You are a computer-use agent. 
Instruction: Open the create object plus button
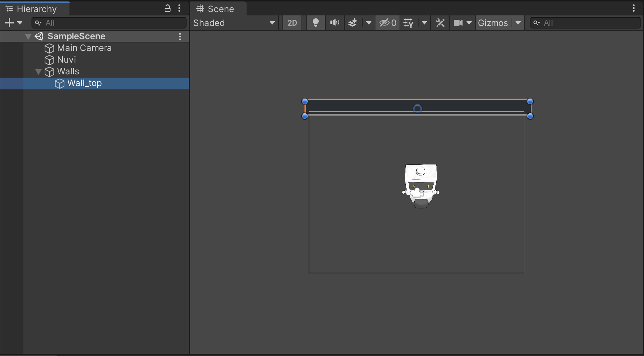pos(10,23)
